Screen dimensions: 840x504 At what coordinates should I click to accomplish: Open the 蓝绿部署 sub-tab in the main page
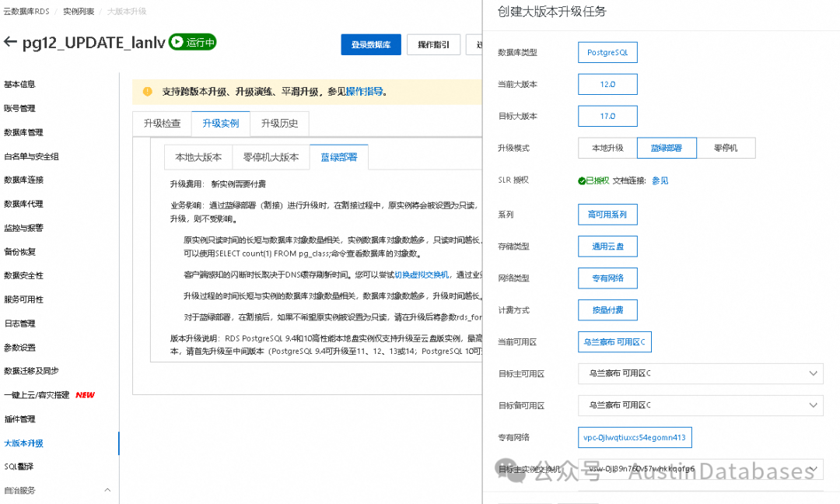(339, 157)
